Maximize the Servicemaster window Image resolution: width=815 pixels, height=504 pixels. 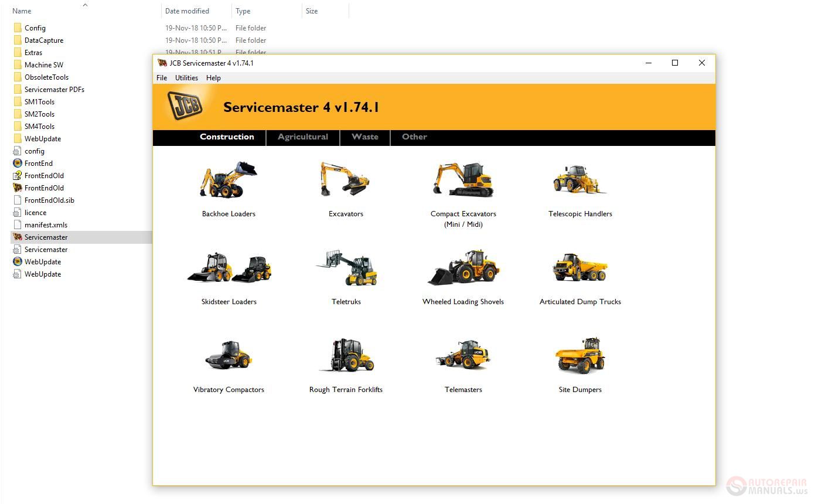click(675, 63)
